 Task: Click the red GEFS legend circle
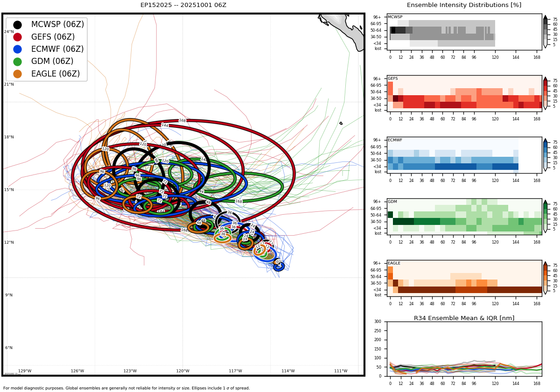point(17,37)
